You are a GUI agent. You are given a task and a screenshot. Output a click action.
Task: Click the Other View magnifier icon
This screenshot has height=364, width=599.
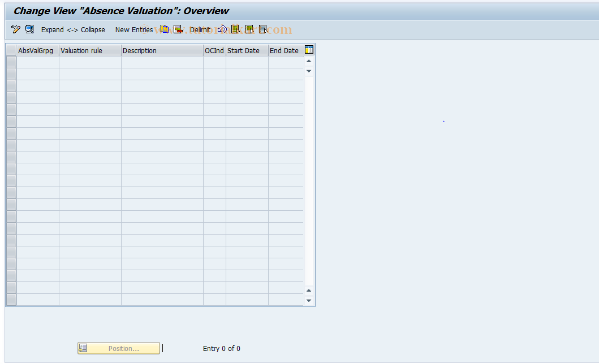pos(29,29)
